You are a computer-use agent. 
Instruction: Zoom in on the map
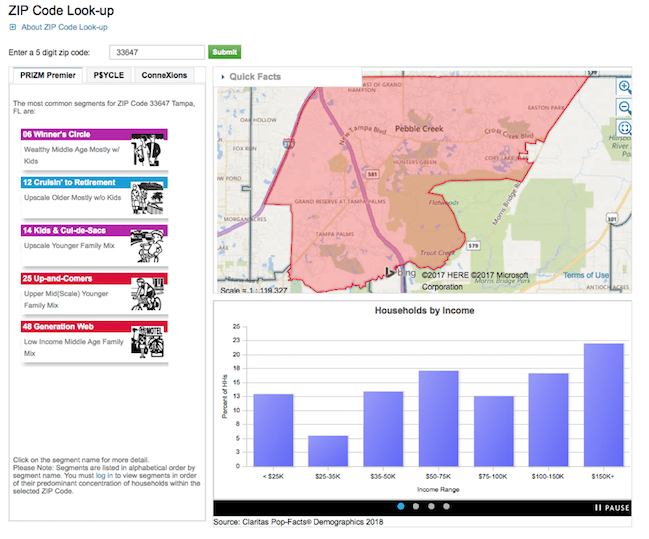(624, 87)
